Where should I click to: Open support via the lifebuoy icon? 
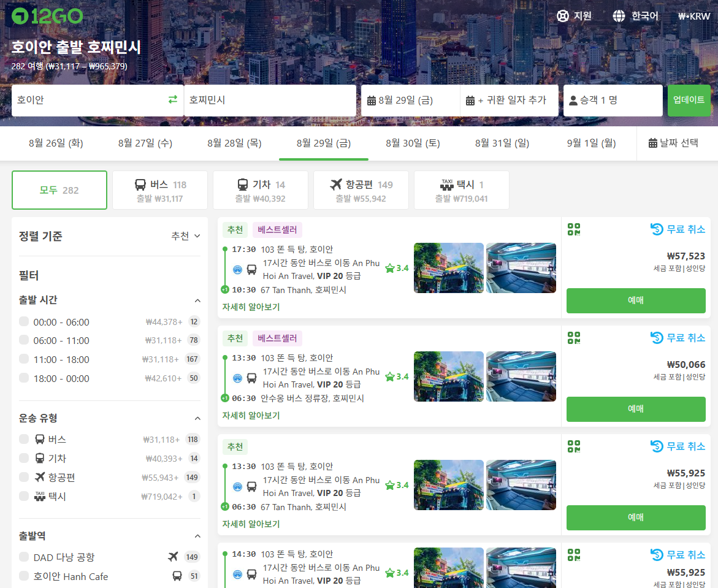[x=562, y=16]
